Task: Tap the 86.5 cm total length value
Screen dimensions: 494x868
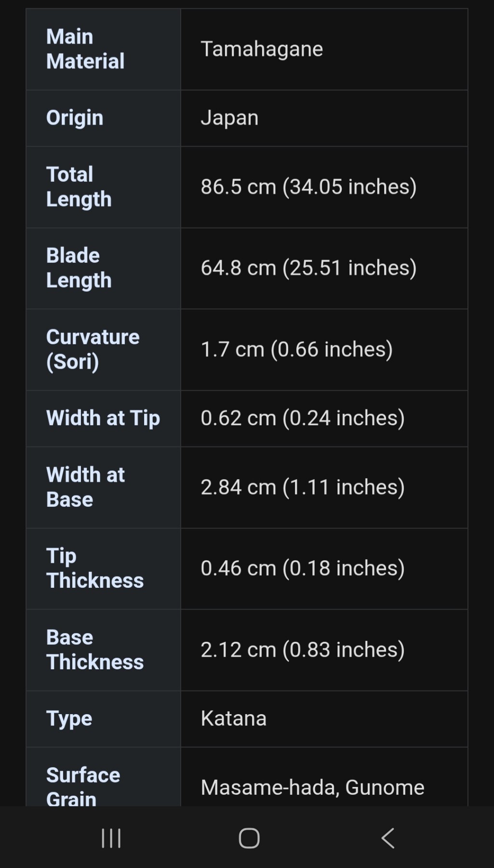Action: pos(308,187)
